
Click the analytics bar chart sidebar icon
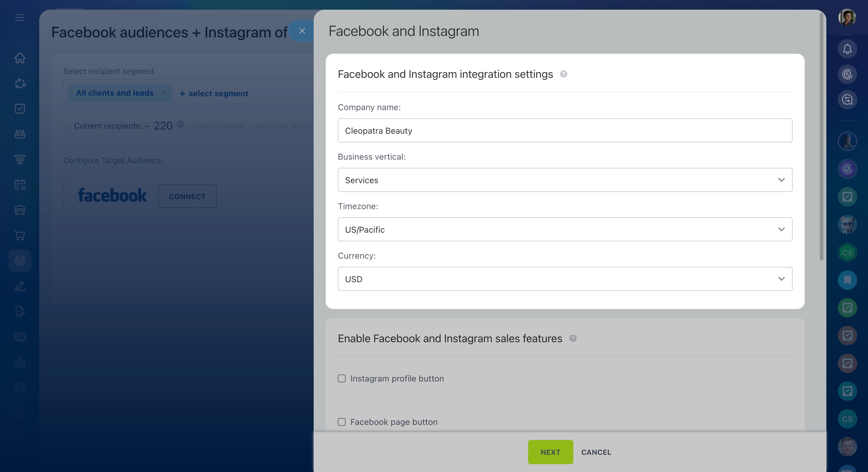point(20,362)
